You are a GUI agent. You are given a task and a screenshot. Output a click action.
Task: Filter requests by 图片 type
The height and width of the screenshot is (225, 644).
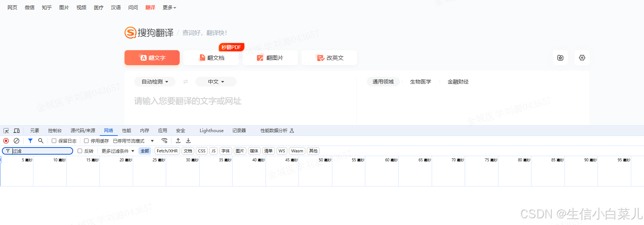(240, 151)
